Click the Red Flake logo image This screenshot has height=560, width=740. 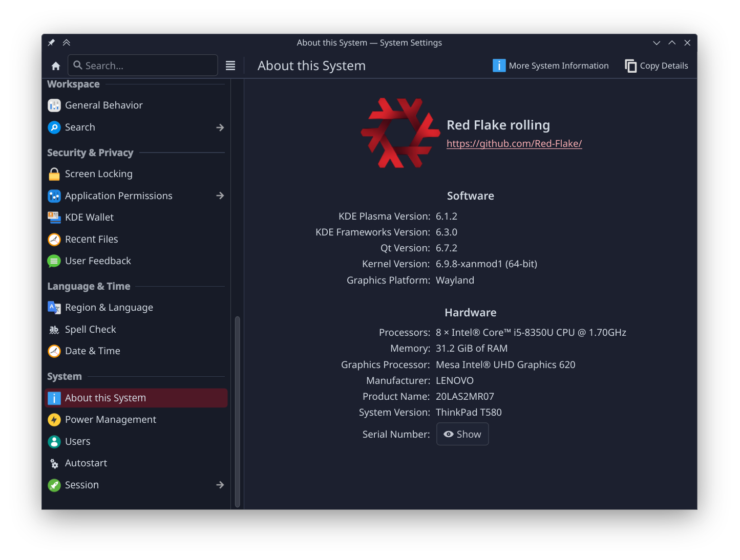[x=400, y=133]
